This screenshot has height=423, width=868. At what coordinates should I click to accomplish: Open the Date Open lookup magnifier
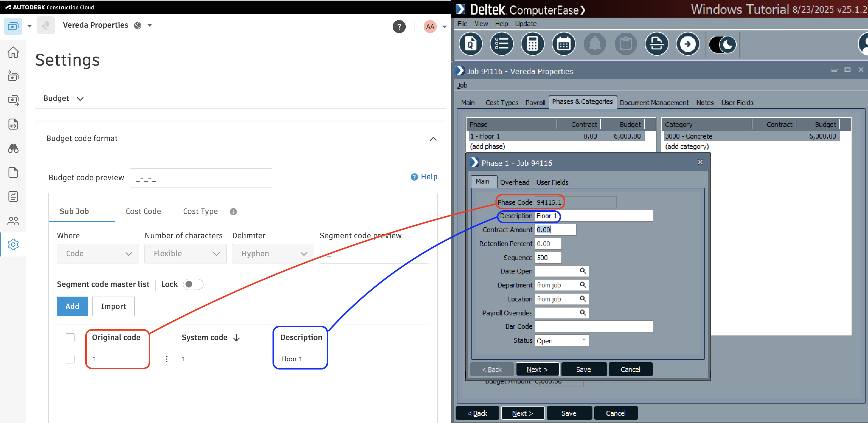(583, 271)
